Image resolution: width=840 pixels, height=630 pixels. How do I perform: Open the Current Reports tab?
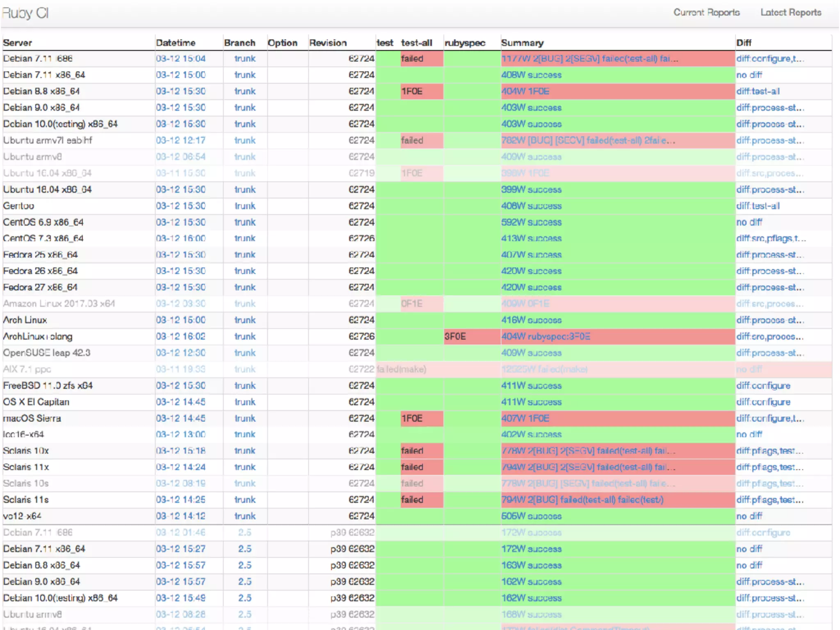[706, 13]
